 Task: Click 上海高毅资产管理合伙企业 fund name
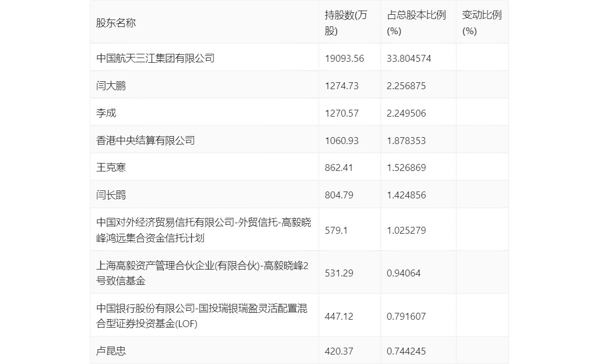[202, 273]
